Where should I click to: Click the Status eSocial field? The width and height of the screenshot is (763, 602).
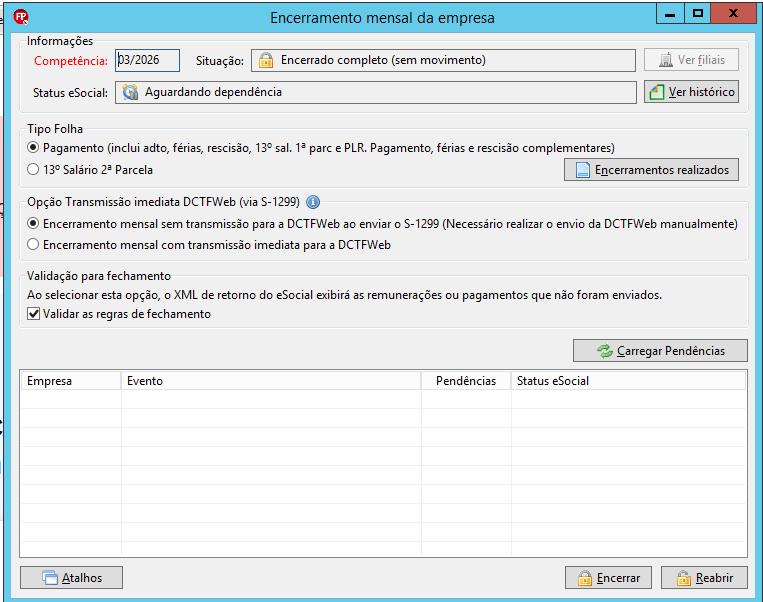(x=376, y=92)
